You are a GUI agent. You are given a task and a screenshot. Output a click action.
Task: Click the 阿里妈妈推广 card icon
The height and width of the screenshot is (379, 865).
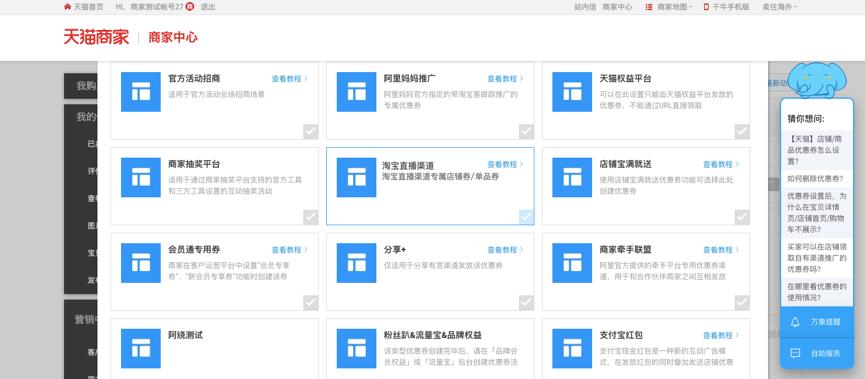pos(356,92)
